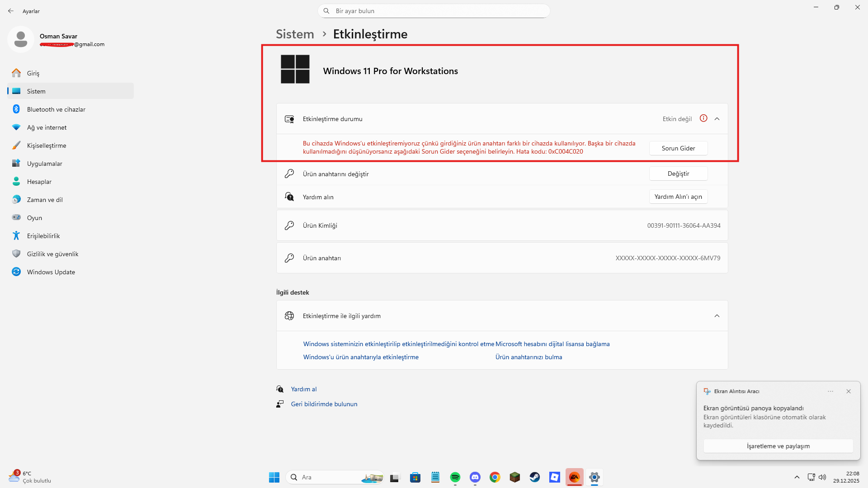The height and width of the screenshot is (488, 868).
Task: Focus the Bir ayar bulun search box
Action: tap(434, 11)
